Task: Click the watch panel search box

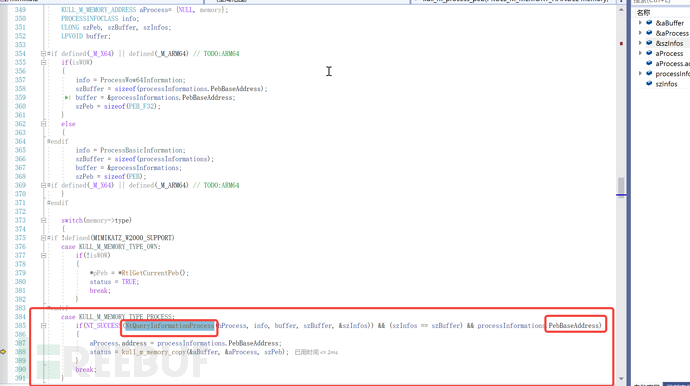Action: (x=661, y=2)
